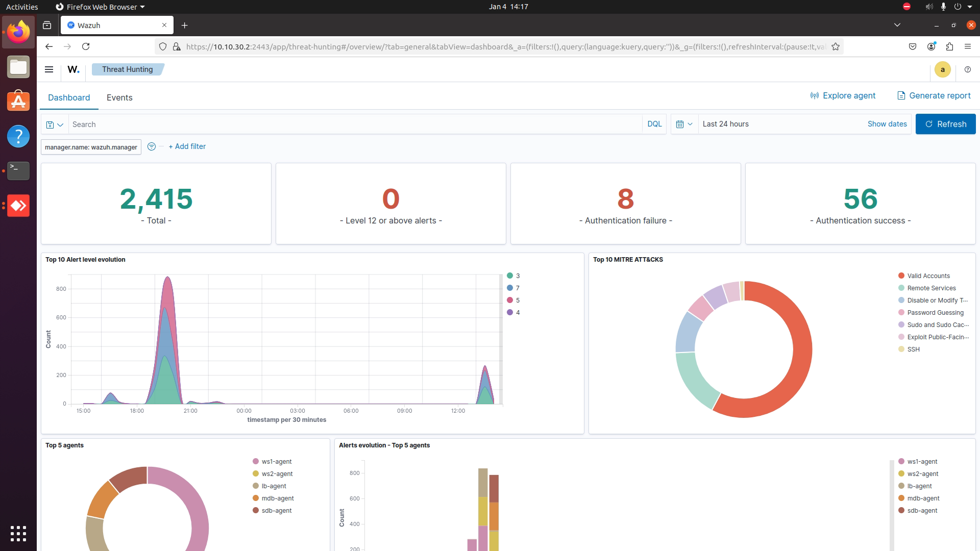Open the change-all-filters icon menu
The width and height of the screenshot is (980, 551).
pos(152,146)
